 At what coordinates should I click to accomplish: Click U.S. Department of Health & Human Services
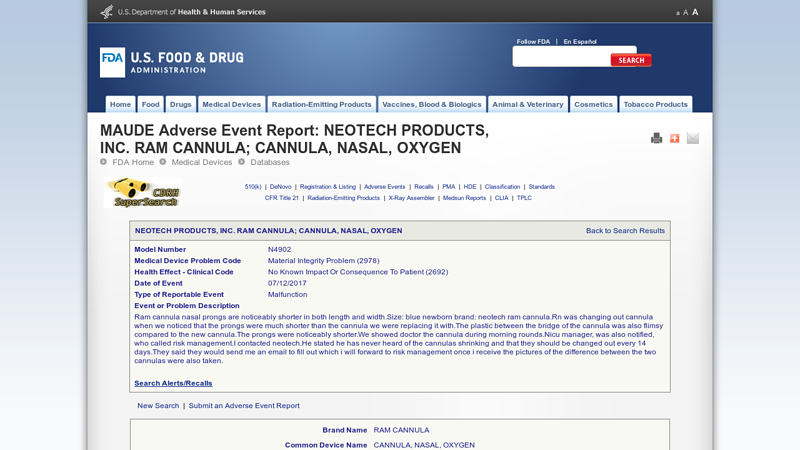pyautogui.click(x=191, y=12)
